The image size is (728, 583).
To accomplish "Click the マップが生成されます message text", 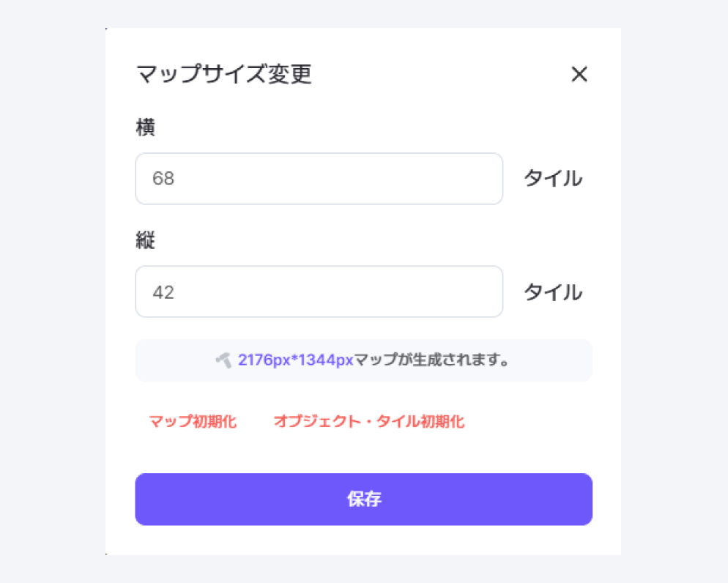I will pyautogui.click(x=432, y=360).
